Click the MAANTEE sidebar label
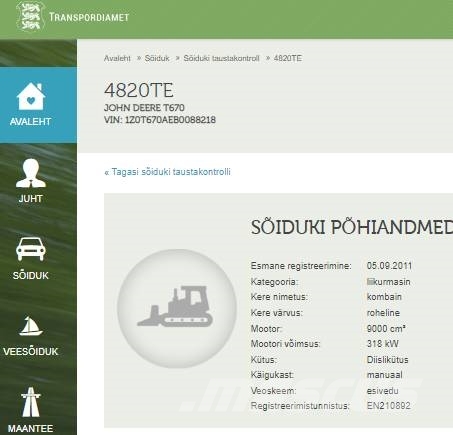This screenshot has height=435, width=453. (30, 428)
